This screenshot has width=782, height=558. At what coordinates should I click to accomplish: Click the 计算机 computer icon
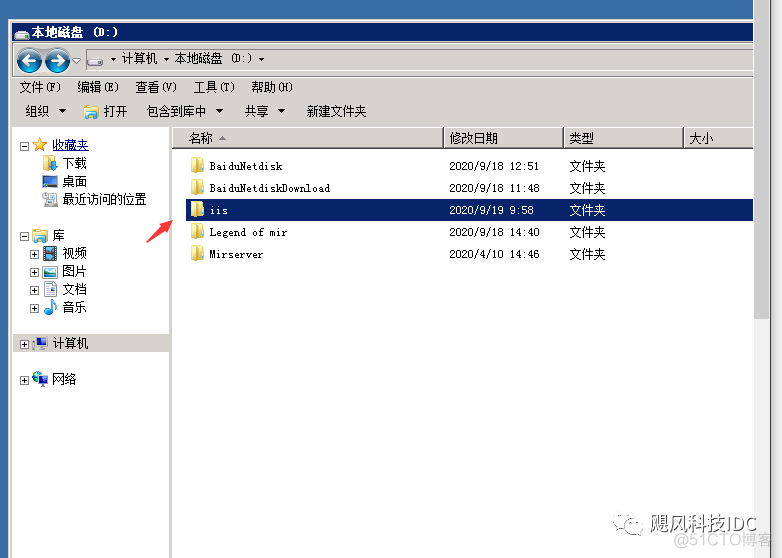[40, 343]
